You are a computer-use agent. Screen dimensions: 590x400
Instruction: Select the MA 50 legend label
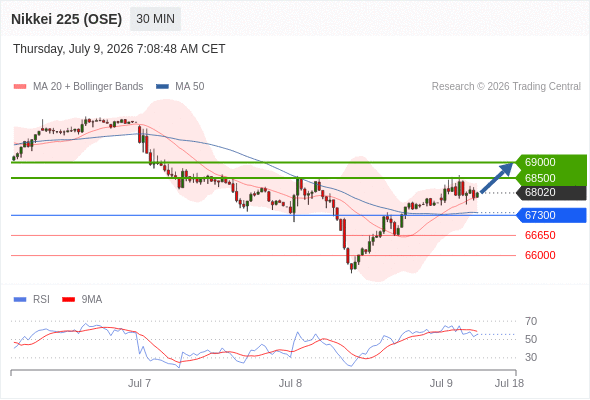tap(190, 87)
